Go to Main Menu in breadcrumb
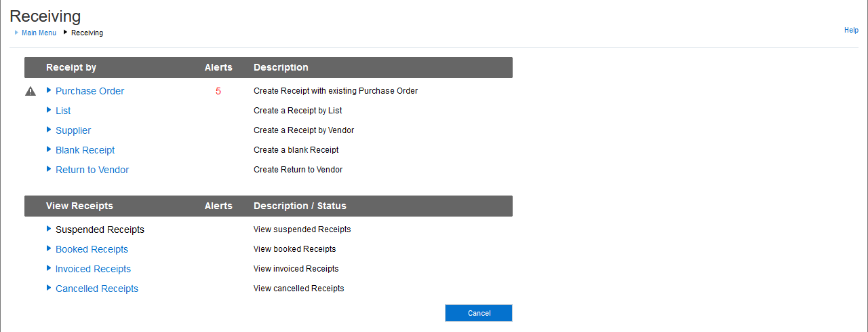Image resolution: width=868 pixels, height=332 pixels. coord(39,33)
